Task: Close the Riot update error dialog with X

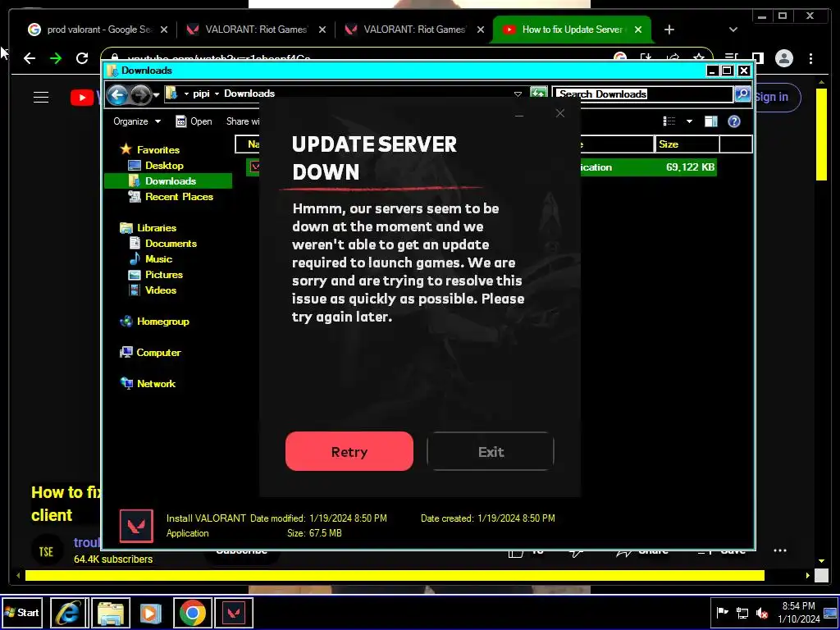Action: 559,113
